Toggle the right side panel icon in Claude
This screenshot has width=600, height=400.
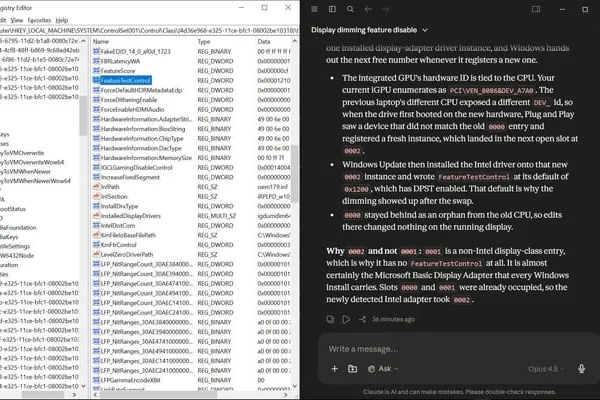[536, 9]
